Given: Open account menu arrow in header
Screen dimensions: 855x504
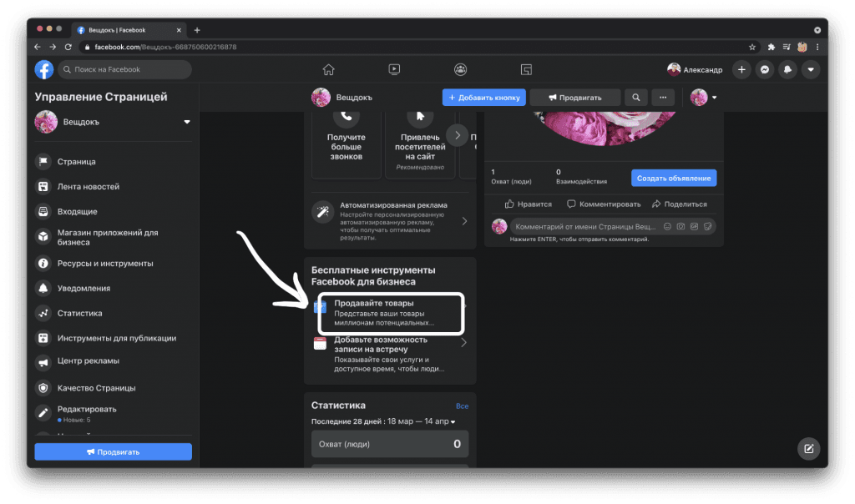Looking at the screenshot, I should (811, 70).
